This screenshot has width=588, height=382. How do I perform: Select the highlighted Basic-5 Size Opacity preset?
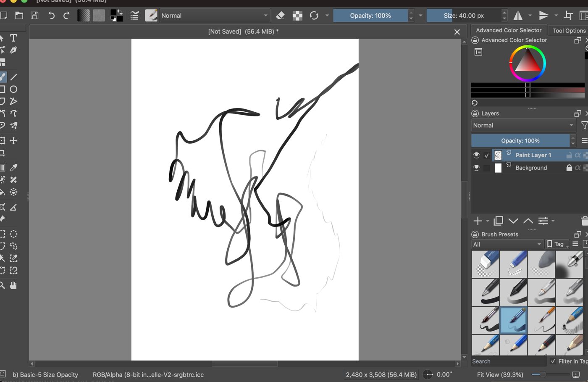(513, 320)
